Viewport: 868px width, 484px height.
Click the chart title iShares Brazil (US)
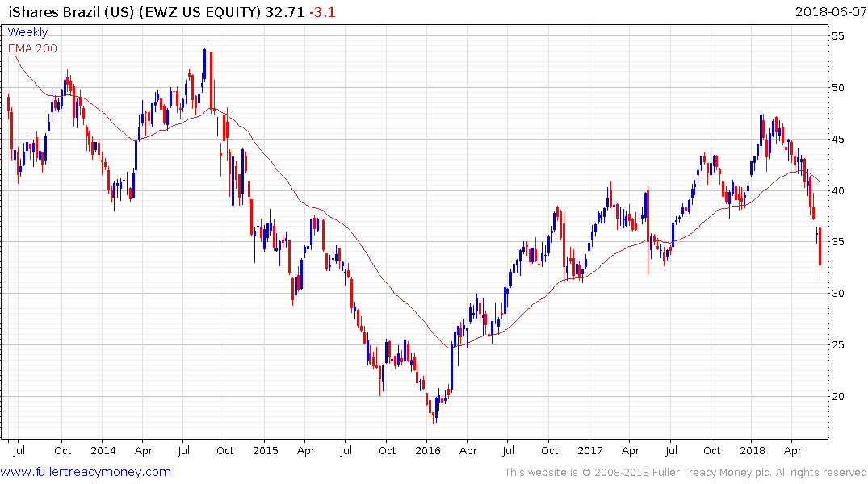pyautogui.click(x=71, y=12)
